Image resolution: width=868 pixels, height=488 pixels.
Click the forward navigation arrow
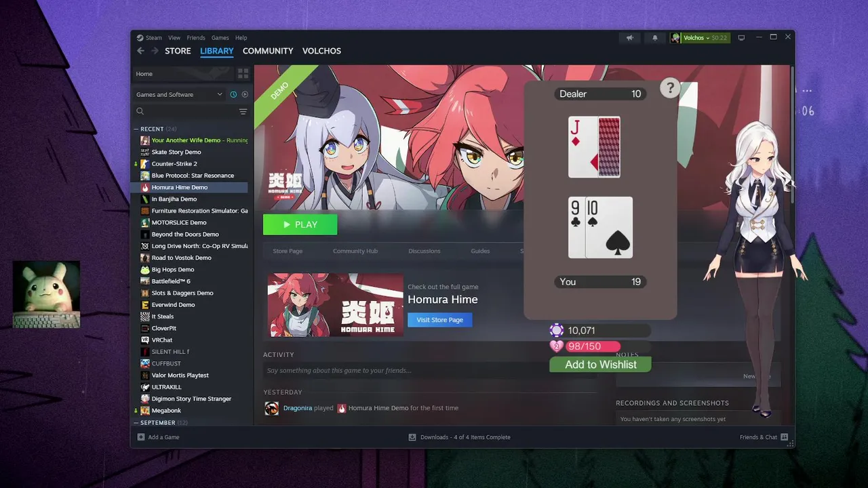coord(155,51)
